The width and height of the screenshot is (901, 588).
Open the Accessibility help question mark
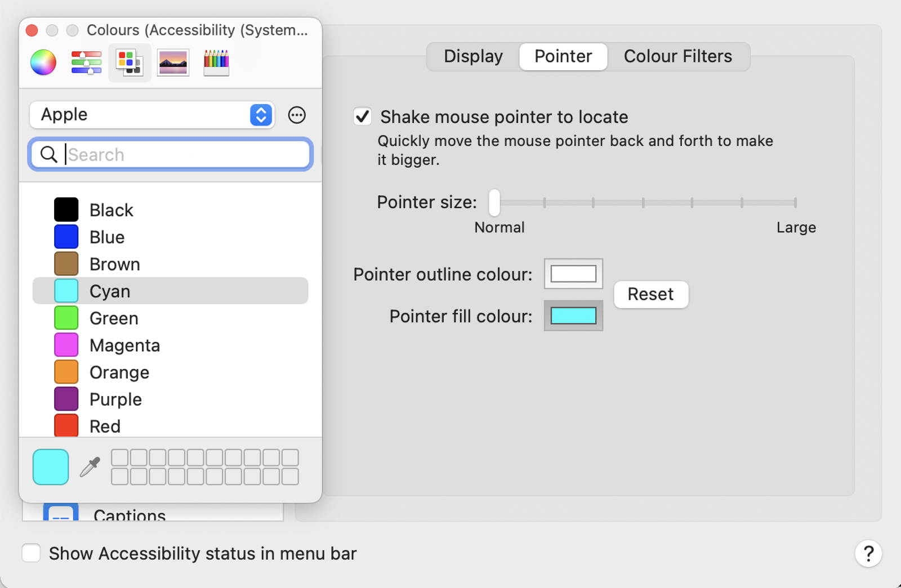coord(868,554)
